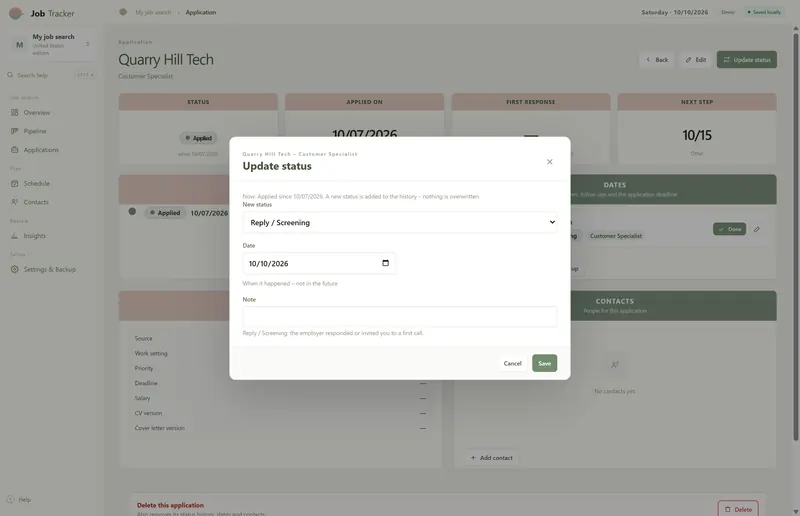800x516 pixels.
Task: Click the Applied status badge in Status card
Action: (x=198, y=138)
